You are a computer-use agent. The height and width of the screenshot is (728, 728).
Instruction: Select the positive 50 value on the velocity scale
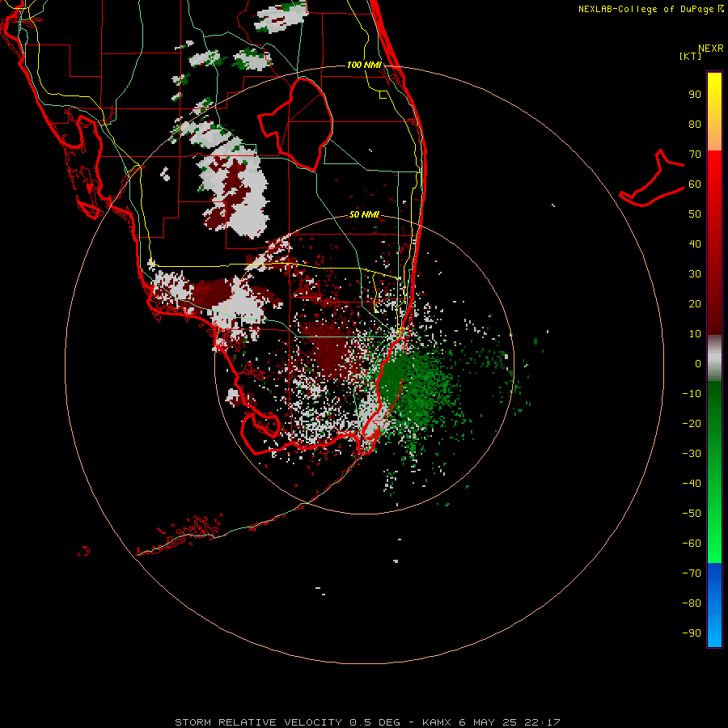click(695, 214)
